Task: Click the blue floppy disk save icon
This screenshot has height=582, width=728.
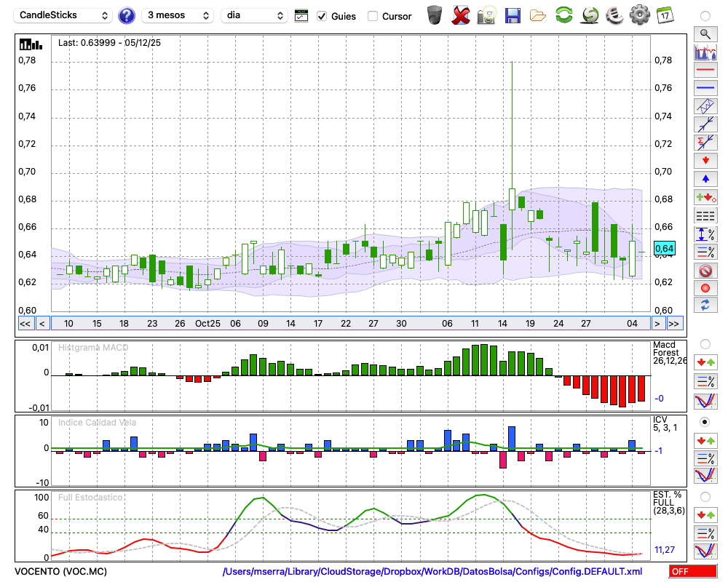Action: [513, 15]
